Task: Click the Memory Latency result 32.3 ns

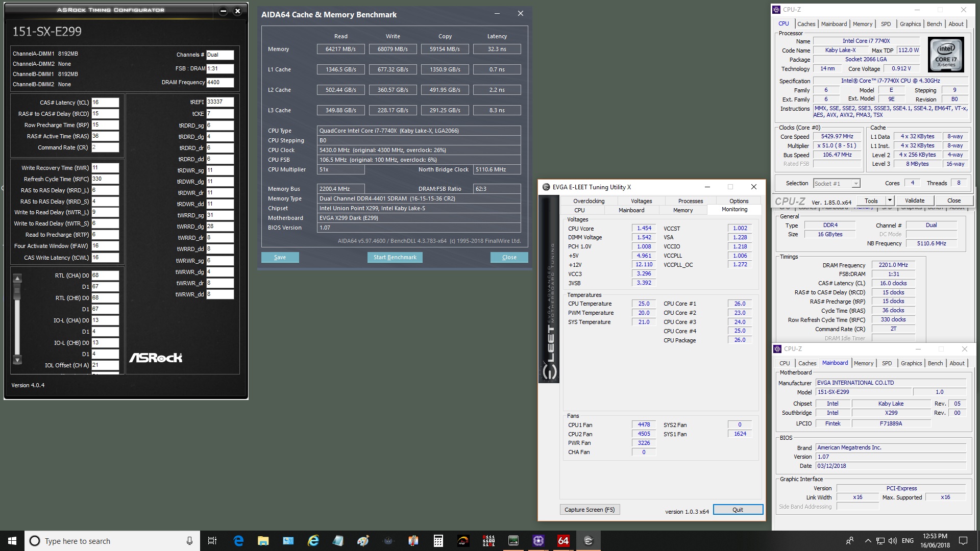Action: [x=497, y=49]
